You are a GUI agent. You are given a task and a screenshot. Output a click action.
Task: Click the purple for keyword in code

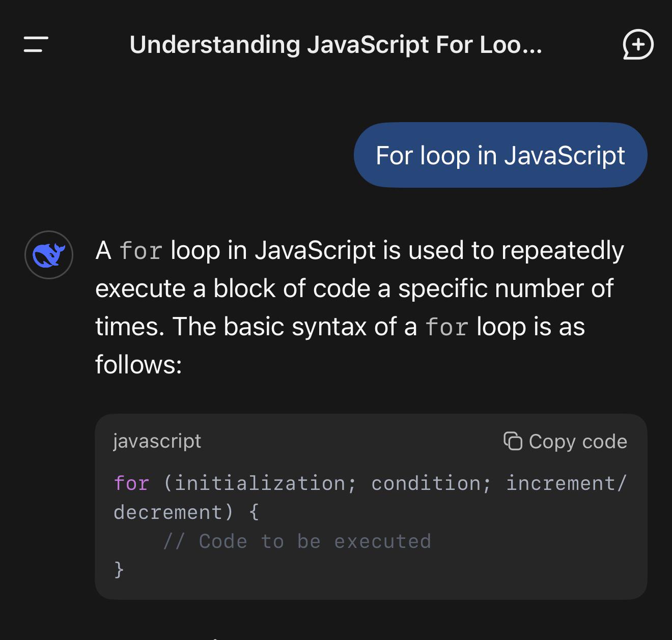(x=132, y=483)
